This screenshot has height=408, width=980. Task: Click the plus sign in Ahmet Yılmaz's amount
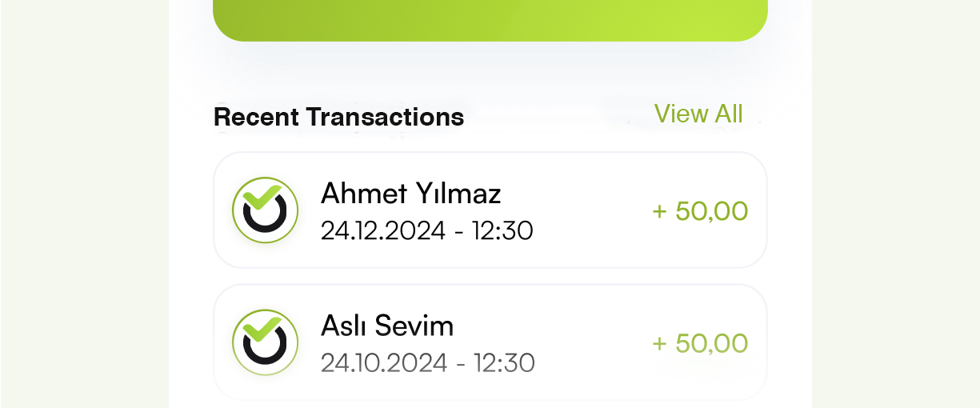(659, 212)
